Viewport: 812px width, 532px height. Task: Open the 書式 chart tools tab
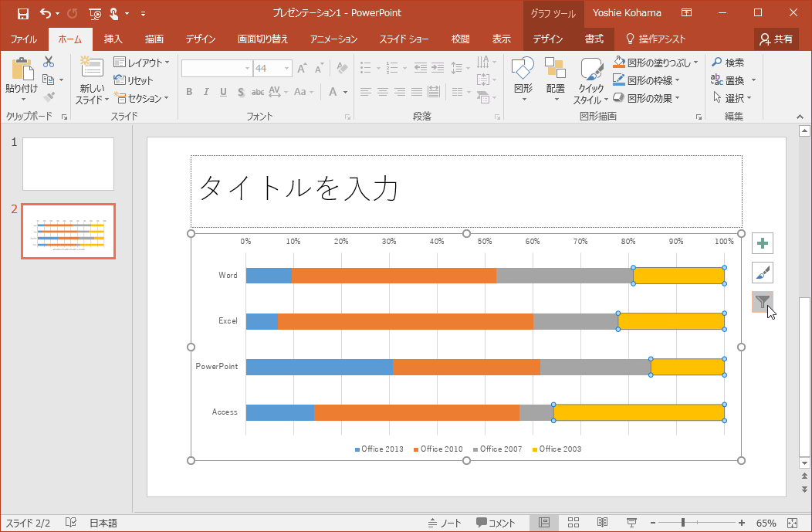(594, 39)
